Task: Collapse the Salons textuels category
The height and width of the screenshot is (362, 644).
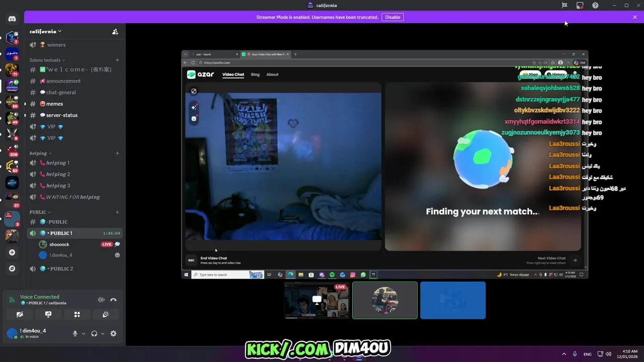Action: tap(47, 60)
